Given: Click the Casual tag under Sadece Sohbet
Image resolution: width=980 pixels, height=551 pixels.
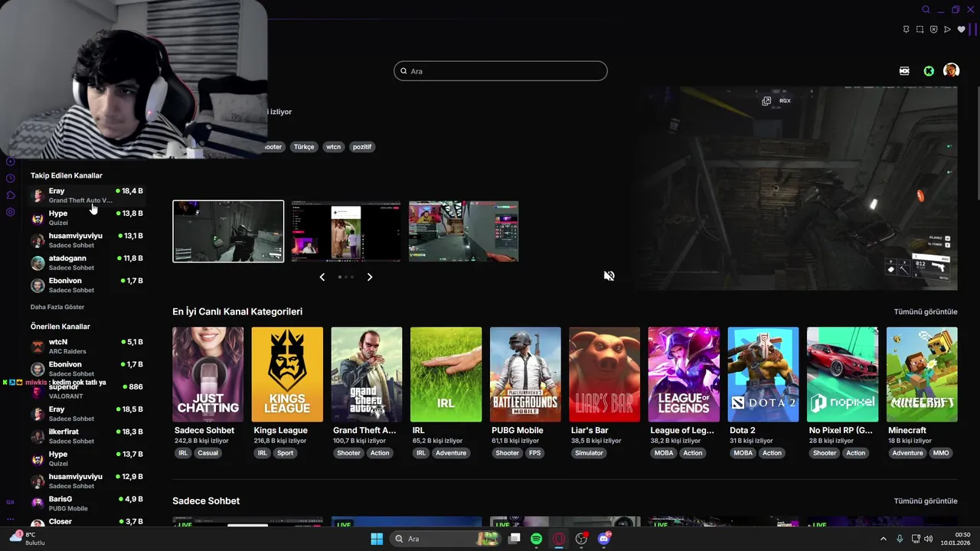Looking at the screenshot, I should (x=208, y=453).
